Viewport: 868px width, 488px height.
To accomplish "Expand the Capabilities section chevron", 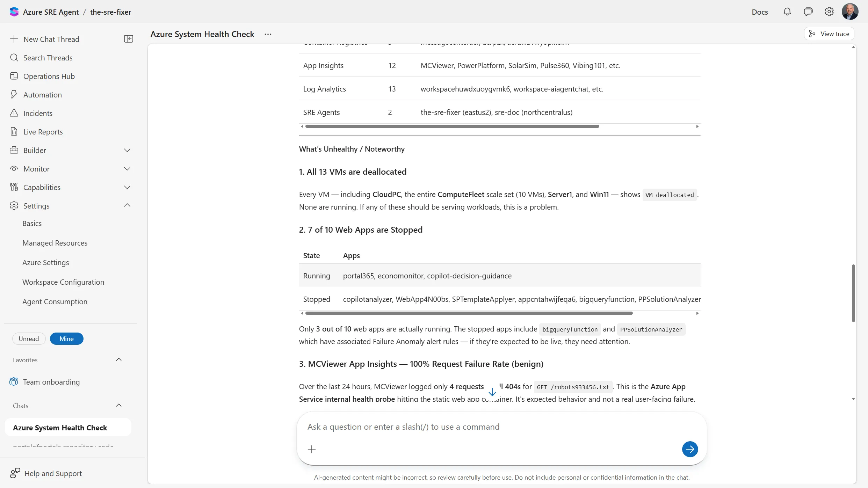I will [127, 187].
